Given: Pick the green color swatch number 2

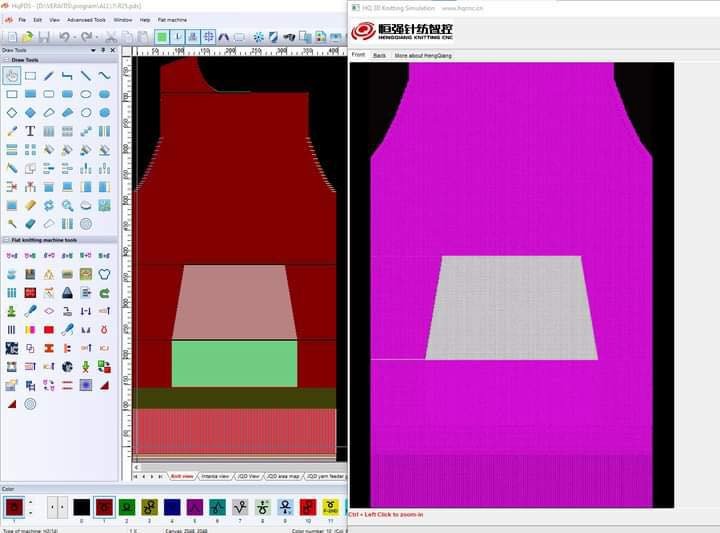Looking at the screenshot, I should tap(124, 507).
